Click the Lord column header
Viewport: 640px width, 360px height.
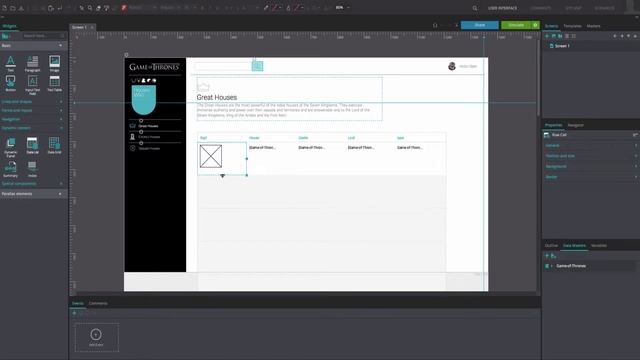351,138
